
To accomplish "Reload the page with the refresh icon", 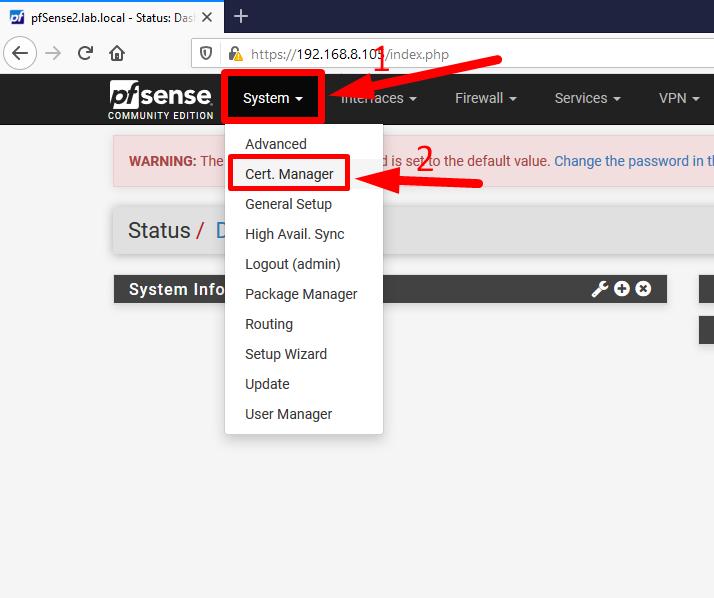I will click(x=86, y=54).
